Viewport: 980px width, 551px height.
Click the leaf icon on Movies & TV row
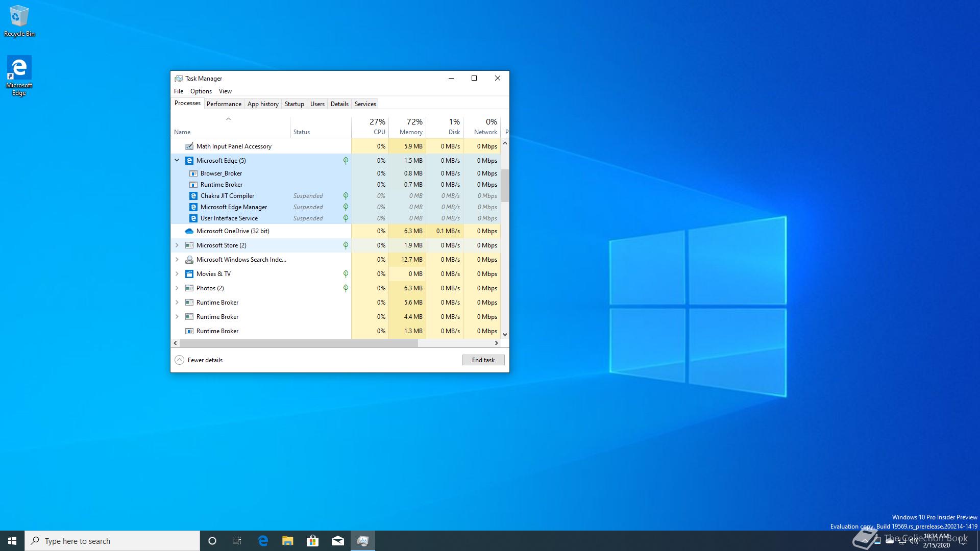point(346,274)
